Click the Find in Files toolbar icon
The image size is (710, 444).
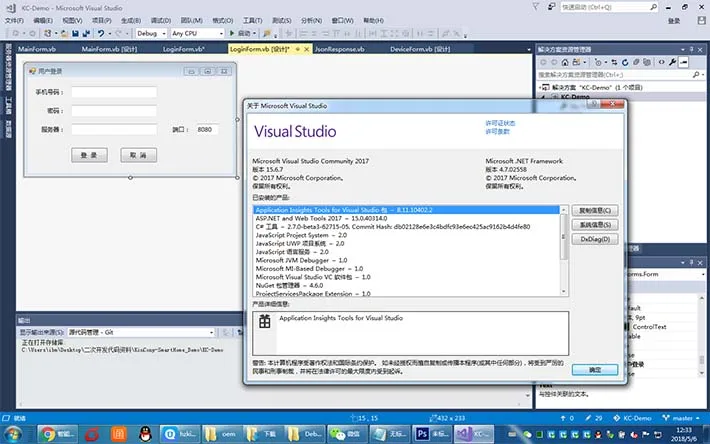pos(267,33)
